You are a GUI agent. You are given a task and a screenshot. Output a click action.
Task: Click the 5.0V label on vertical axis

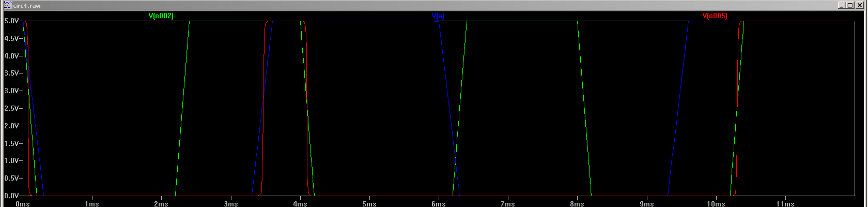(x=11, y=21)
